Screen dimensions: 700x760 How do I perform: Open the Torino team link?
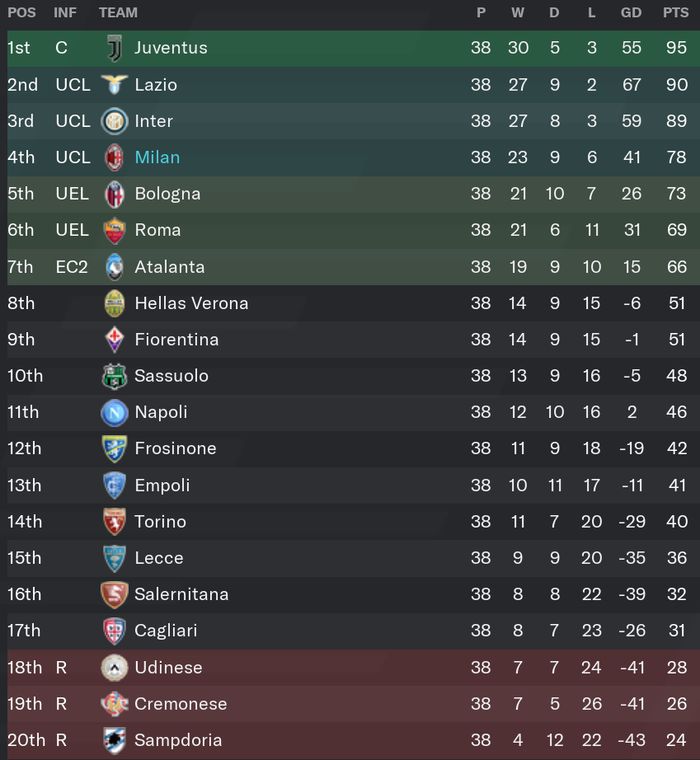pyautogui.click(x=161, y=522)
